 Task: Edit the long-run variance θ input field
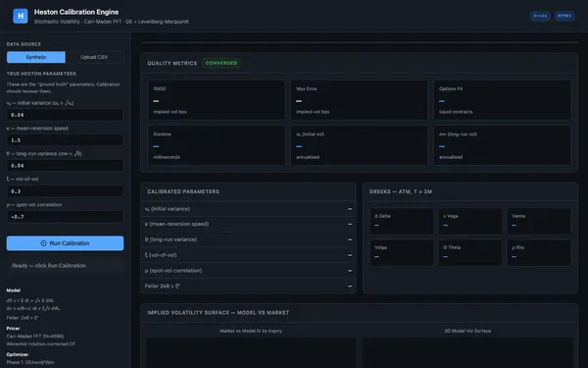pyautogui.click(x=65, y=166)
